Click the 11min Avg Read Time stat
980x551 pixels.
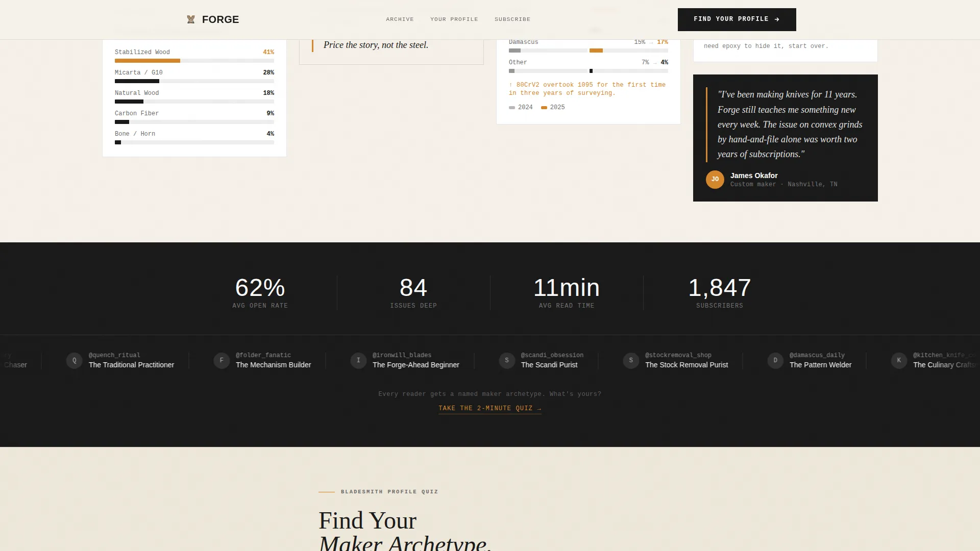(567, 293)
